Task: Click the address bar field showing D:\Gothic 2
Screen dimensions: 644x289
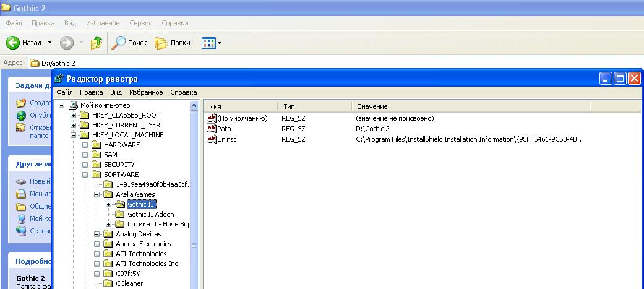Action: coord(335,63)
